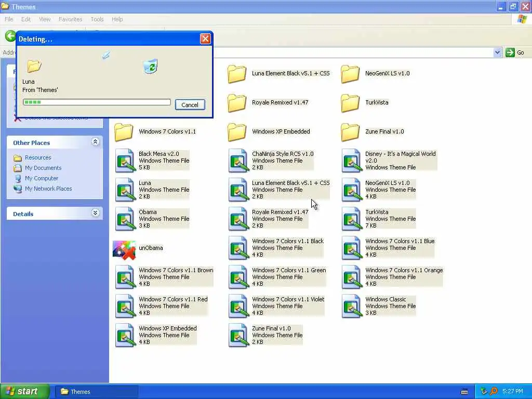Click the deletion progress bar

pyautogui.click(x=97, y=102)
